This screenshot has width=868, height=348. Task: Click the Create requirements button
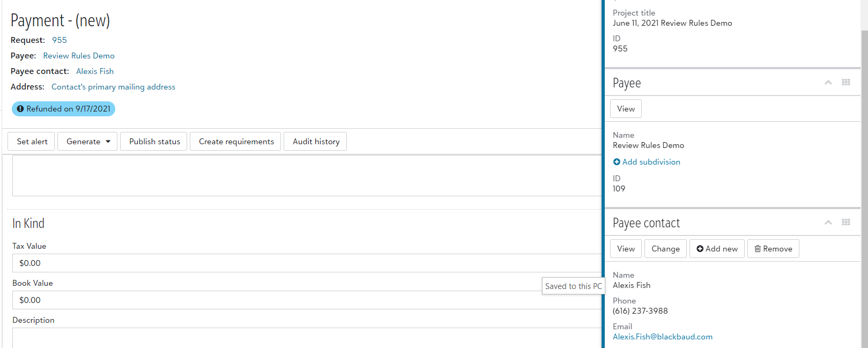point(236,142)
